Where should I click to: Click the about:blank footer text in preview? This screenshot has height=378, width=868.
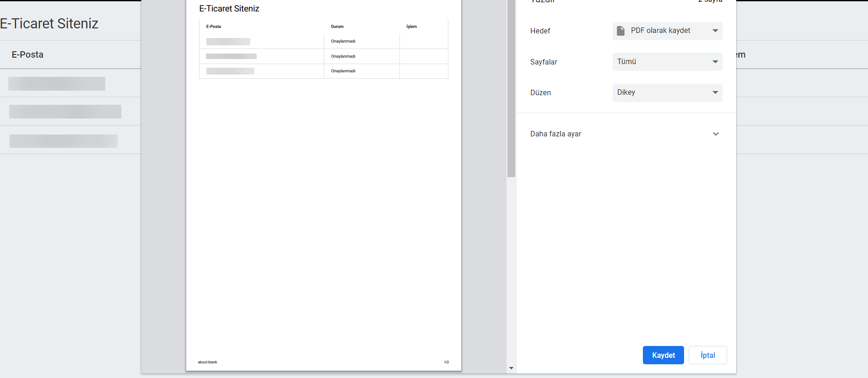click(207, 362)
